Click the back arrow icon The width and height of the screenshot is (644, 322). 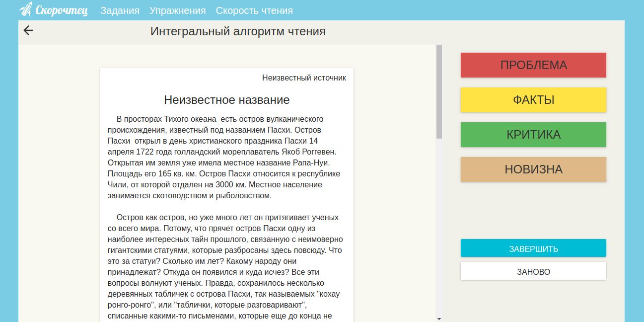(28, 30)
